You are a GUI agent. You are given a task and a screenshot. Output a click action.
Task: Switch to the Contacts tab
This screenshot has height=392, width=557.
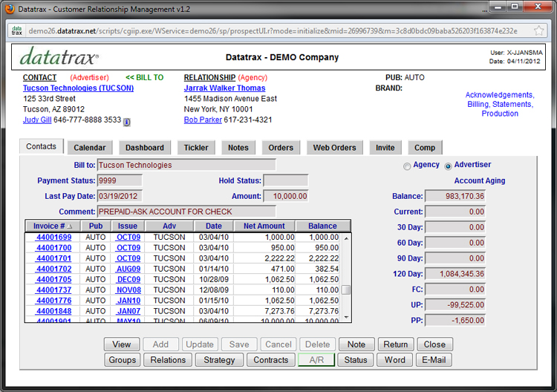click(x=41, y=146)
